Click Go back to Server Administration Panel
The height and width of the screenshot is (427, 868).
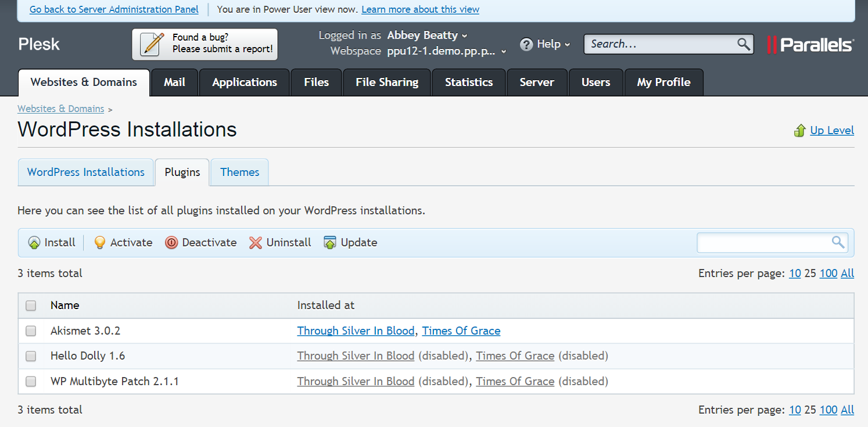click(114, 9)
